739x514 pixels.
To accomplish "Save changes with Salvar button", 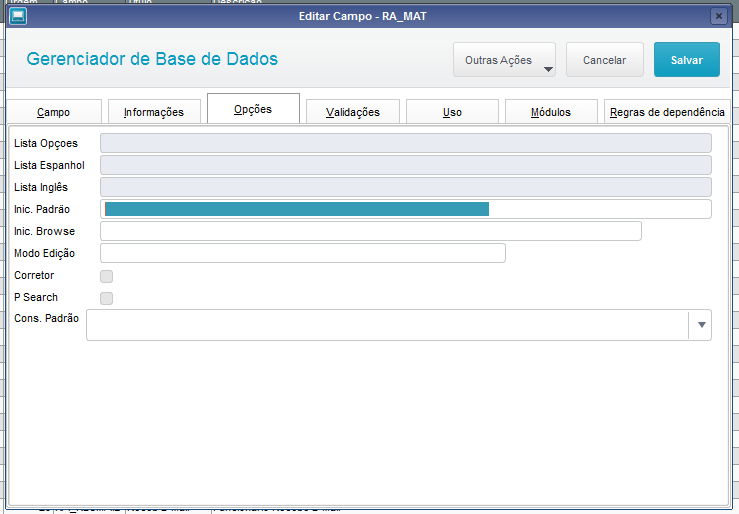I will [x=687, y=60].
